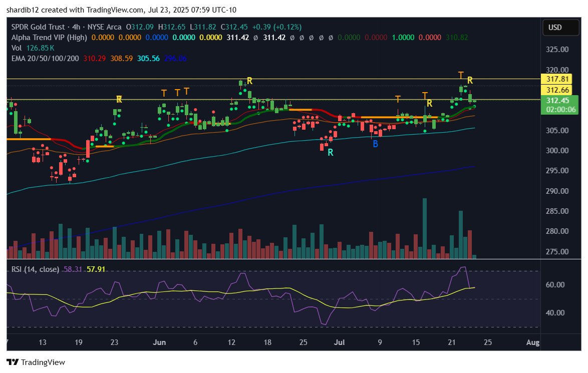
Task: Click the 317.81 price label on the axis
Action: click(x=557, y=79)
